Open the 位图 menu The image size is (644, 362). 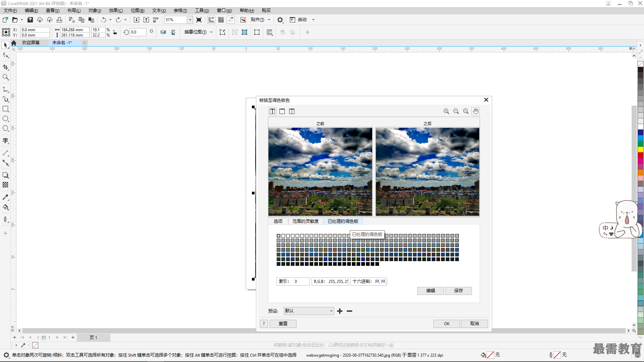coord(138,10)
